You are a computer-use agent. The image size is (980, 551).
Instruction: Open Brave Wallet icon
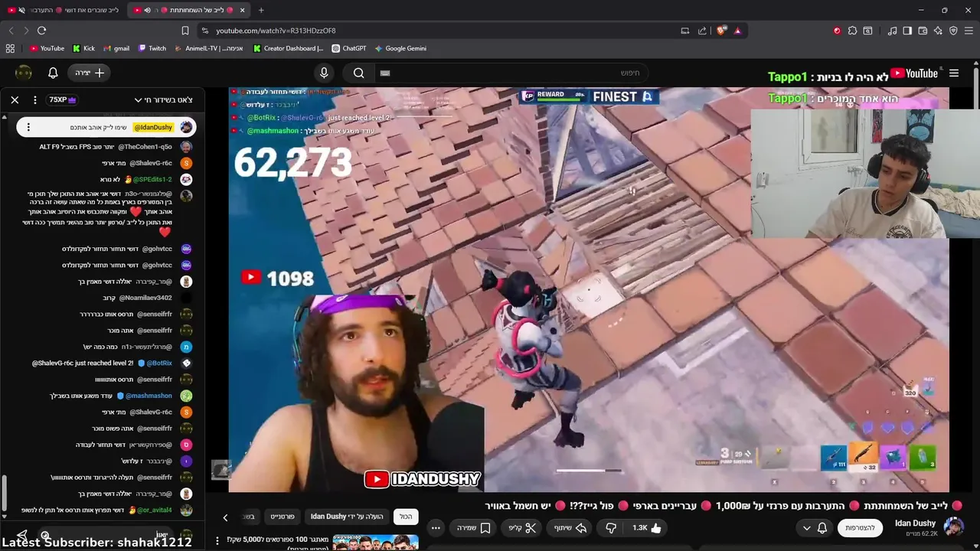(923, 31)
